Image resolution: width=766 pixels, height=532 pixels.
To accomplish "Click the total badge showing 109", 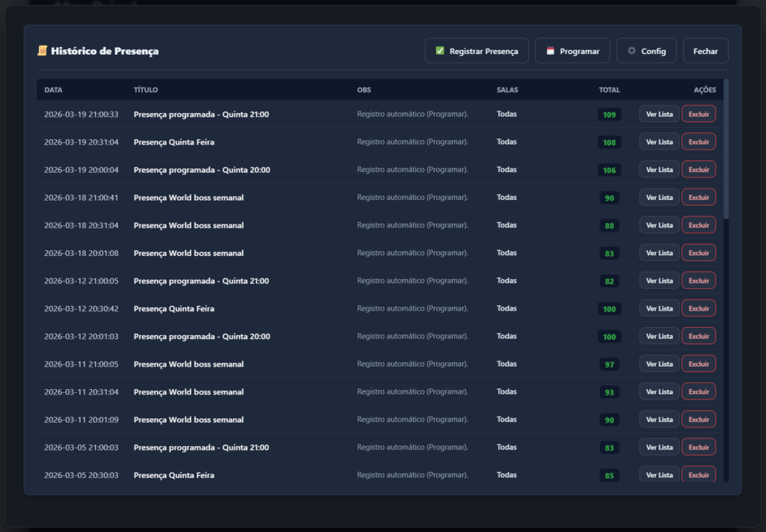I will pyautogui.click(x=609, y=114).
